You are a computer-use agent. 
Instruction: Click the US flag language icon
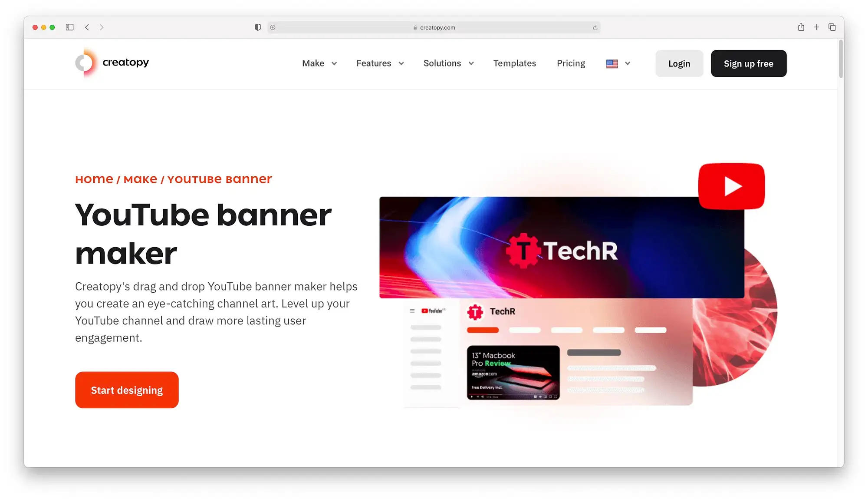pos(612,63)
